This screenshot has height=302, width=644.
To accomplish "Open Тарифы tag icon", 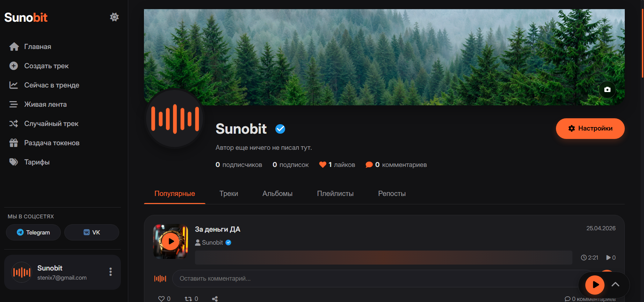I will click(x=14, y=162).
